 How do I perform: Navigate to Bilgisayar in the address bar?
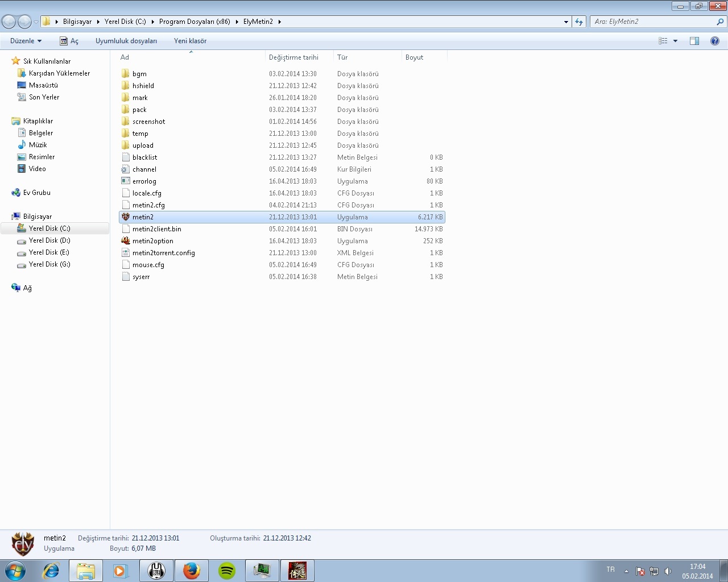tap(77, 22)
